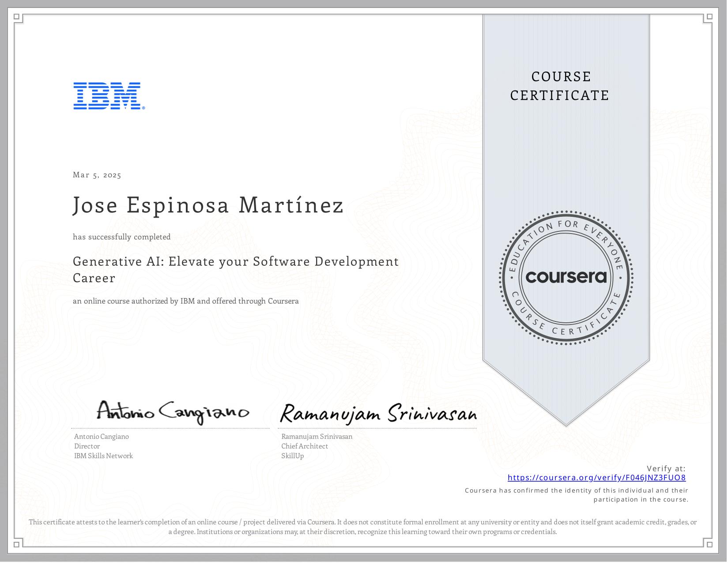
Task: Click course title 'Generative AI: Elevate your Software Development Career'
Action: point(236,269)
